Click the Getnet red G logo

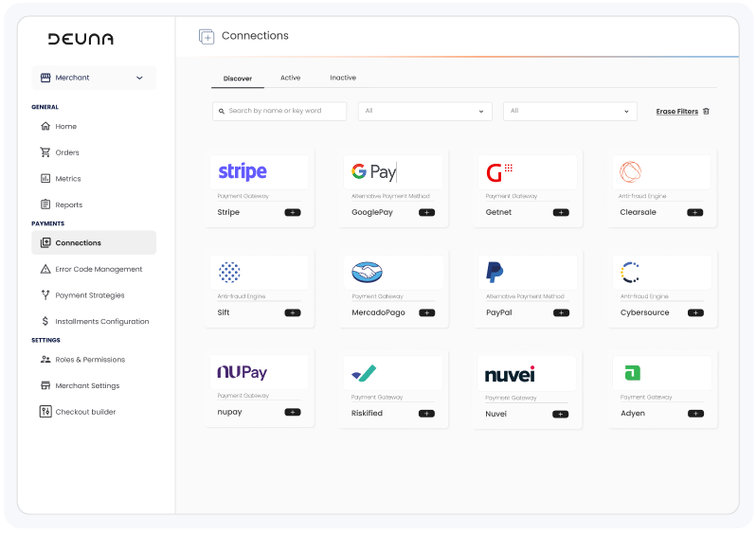coord(499,172)
